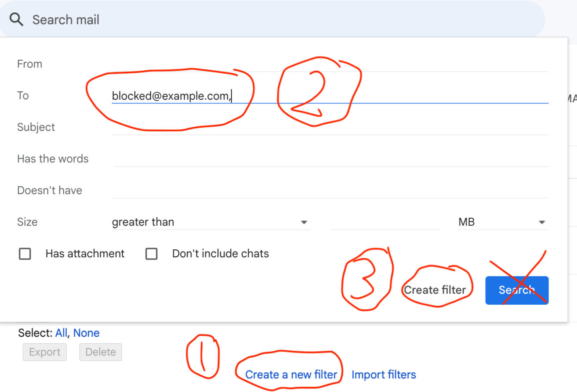This screenshot has width=577, height=392.
Task: Click the Search mail input box
Action: (x=264, y=20)
